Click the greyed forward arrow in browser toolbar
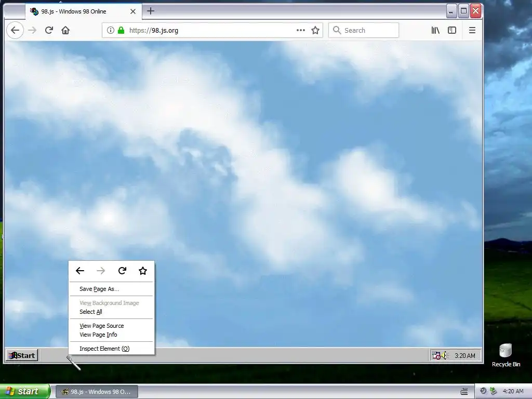 [32, 30]
